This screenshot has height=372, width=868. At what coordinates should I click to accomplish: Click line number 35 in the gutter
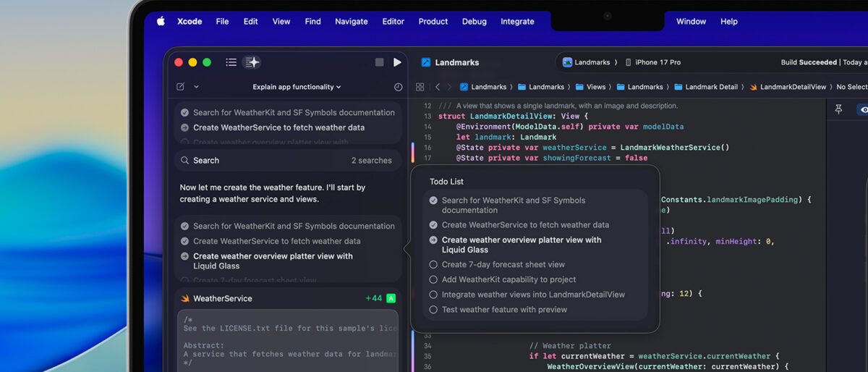[x=427, y=356]
